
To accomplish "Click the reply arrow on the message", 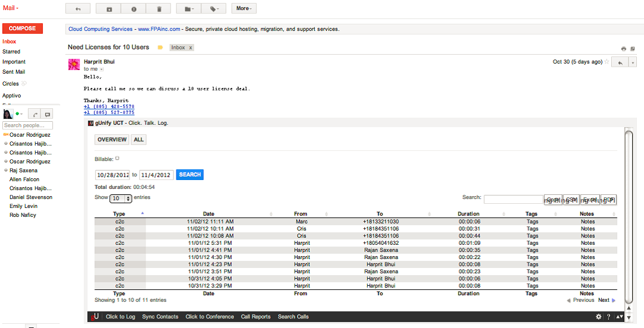I will coord(619,62).
